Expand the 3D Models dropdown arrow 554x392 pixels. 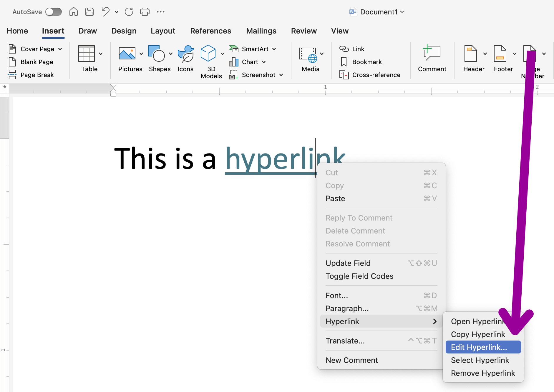(x=223, y=54)
